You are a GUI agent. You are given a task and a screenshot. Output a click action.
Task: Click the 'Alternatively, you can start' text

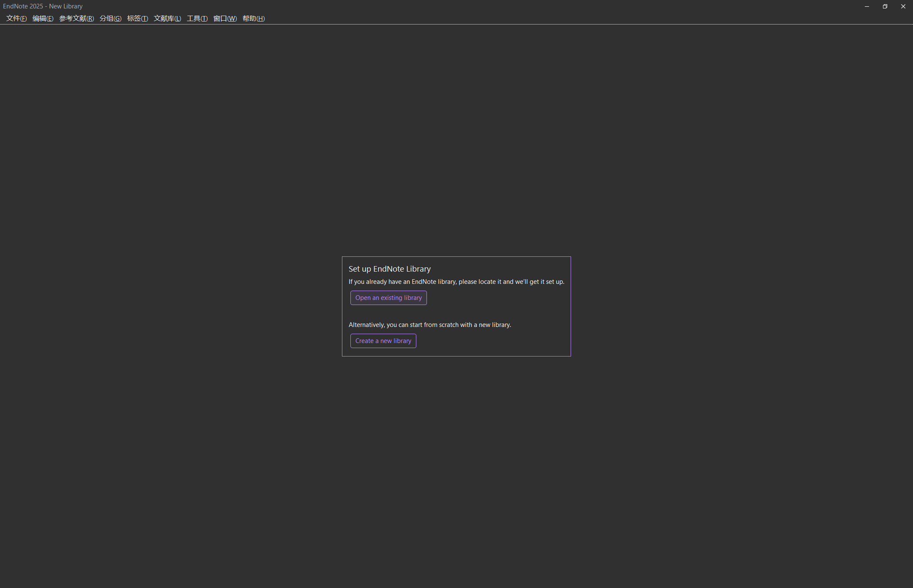tap(430, 325)
